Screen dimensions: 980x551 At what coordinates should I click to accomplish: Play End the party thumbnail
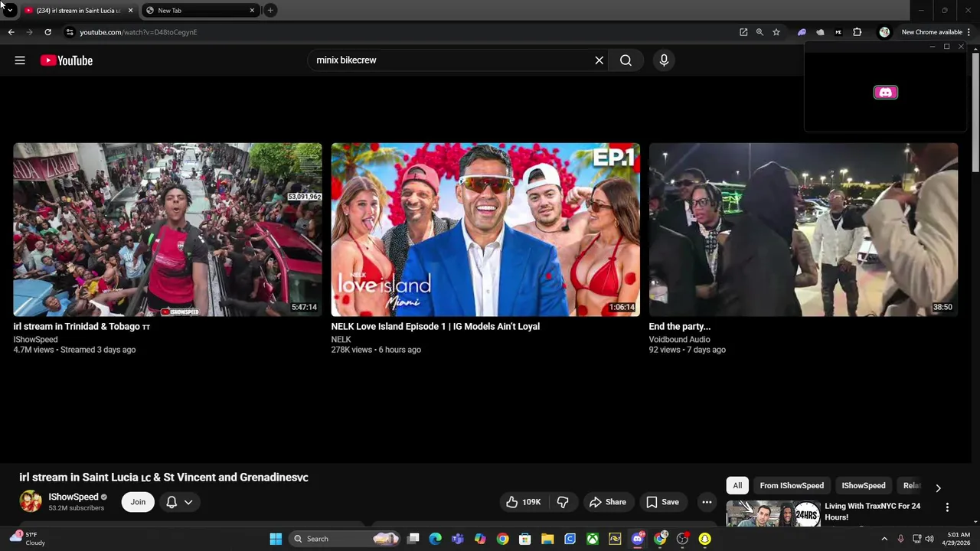pyautogui.click(x=803, y=230)
